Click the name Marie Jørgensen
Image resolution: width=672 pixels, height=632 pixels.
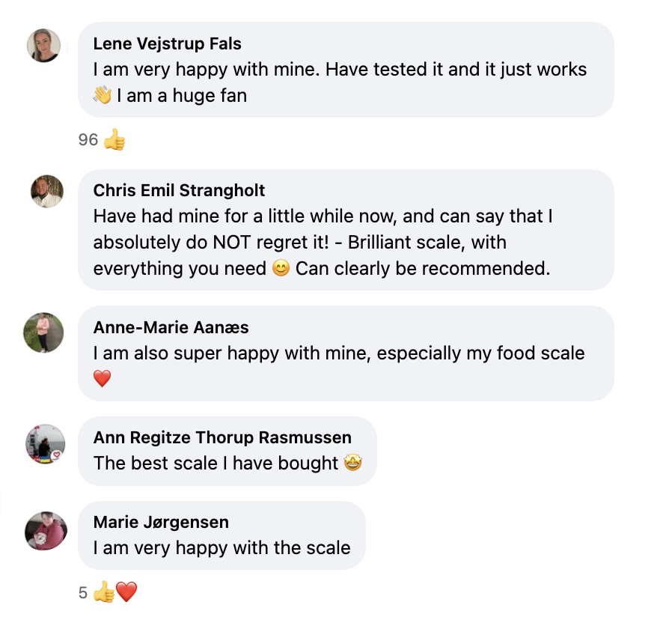[x=162, y=522]
